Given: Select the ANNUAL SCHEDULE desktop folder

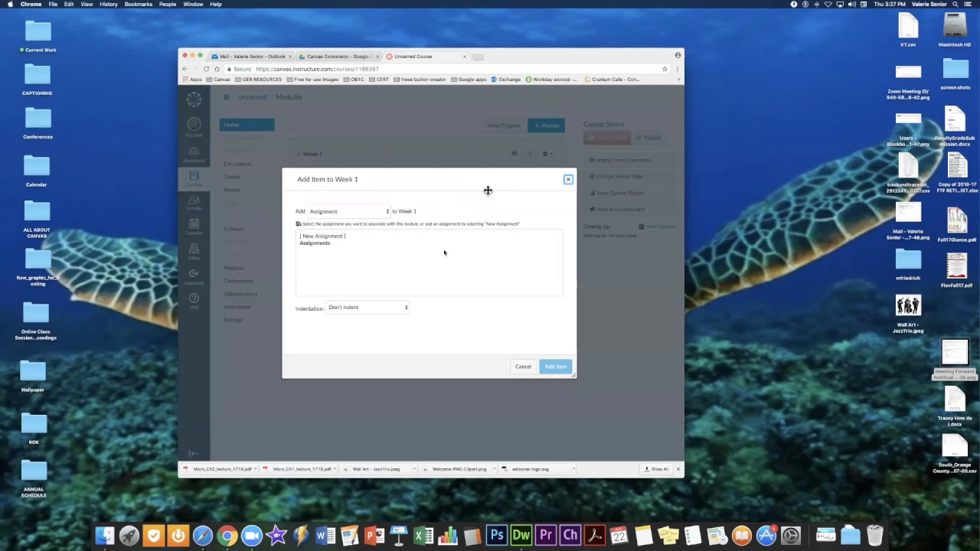Looking at the screenshot, I should [x=34, y=471].
